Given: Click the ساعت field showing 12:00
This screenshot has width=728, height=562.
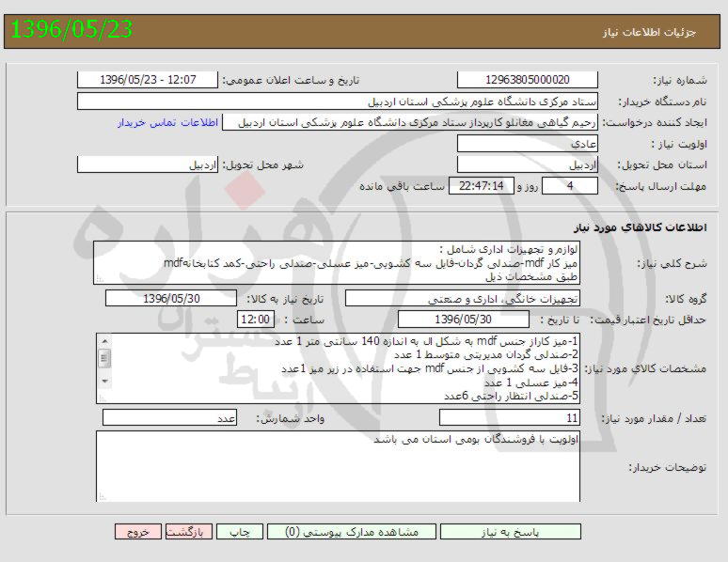Looking at the screenshot, I should coord(256,320).
